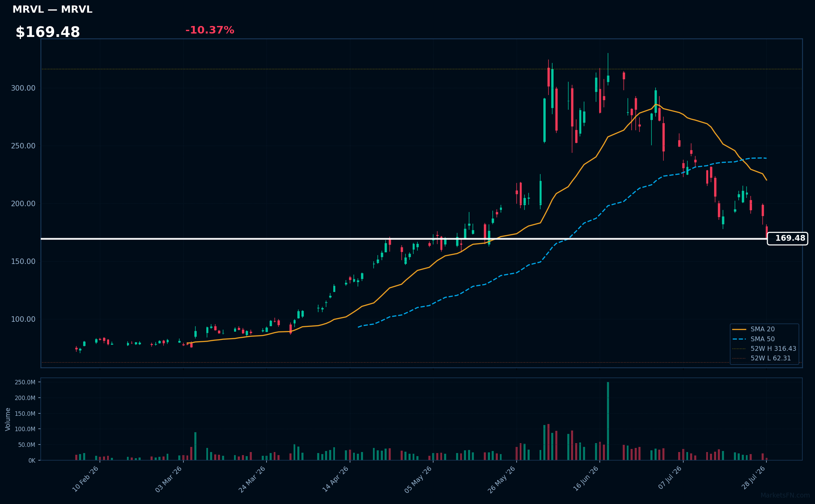Click the 07 Jul '26 date label

click(x=670, y=478)
